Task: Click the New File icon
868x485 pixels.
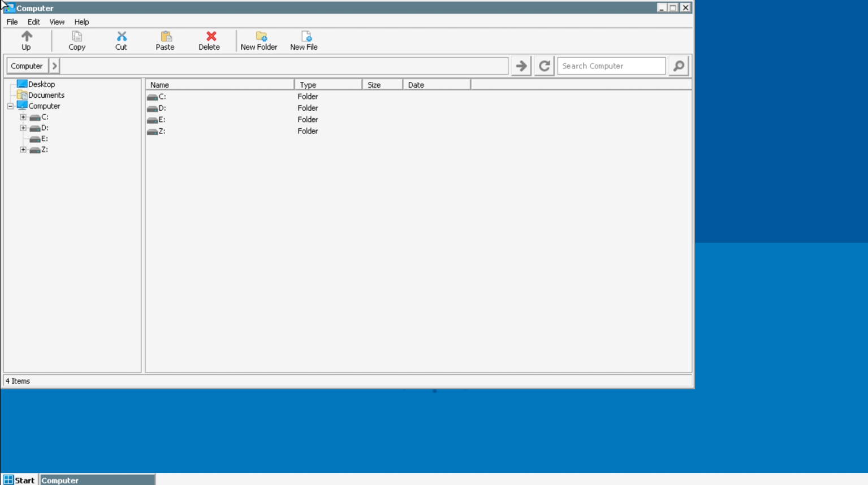Action: (x=305, y=37)
